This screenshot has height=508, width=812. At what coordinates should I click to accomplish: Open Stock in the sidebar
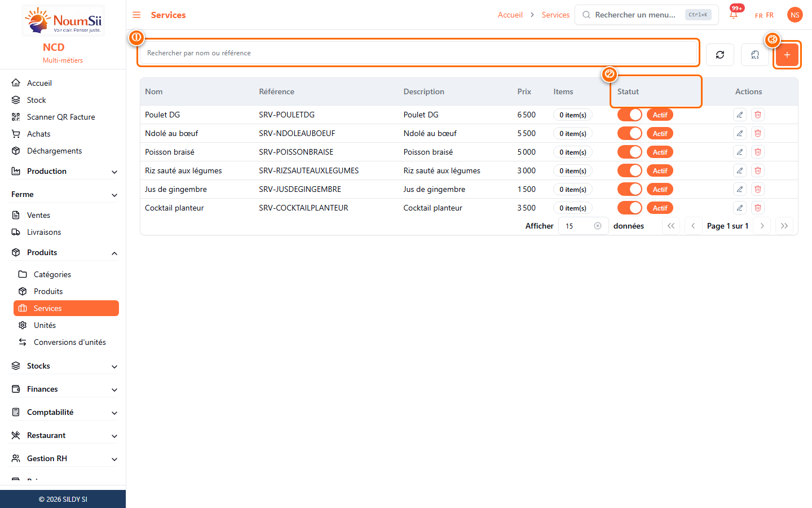pyautogui.click(x=63, y=100)
